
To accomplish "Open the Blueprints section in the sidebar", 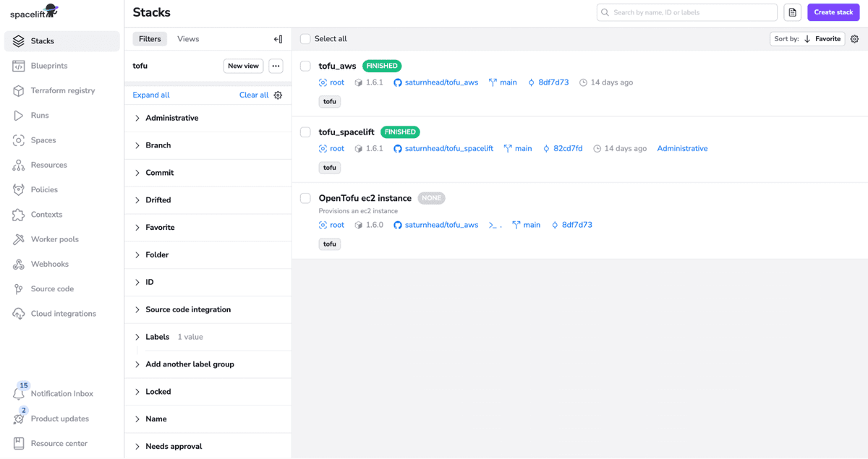I will coord(51,66).
